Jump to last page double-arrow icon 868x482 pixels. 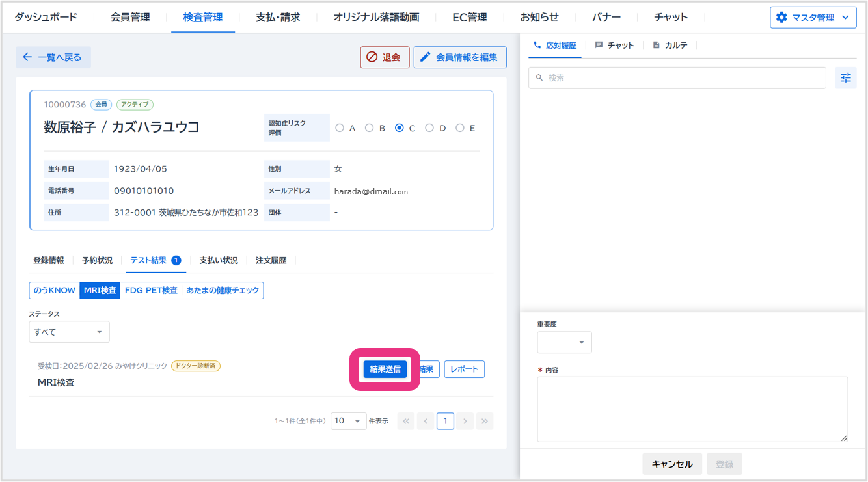484,422
